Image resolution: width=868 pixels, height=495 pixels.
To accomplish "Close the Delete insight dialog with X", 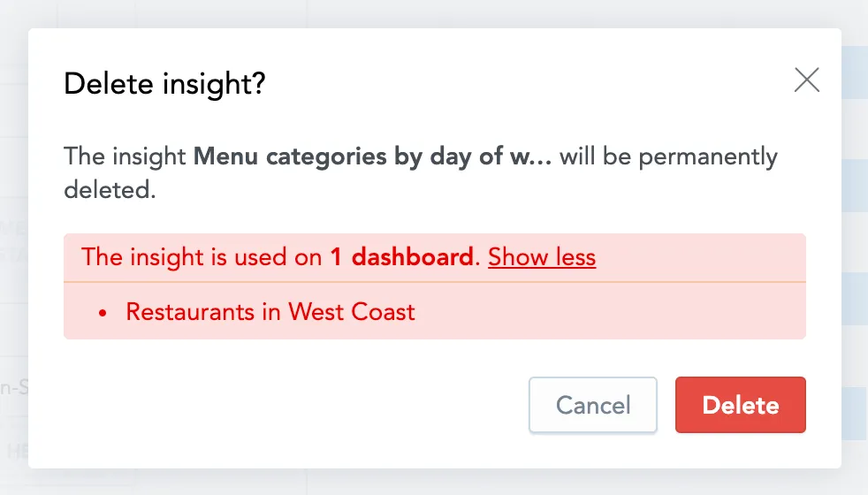I will [x=806, y=81].
